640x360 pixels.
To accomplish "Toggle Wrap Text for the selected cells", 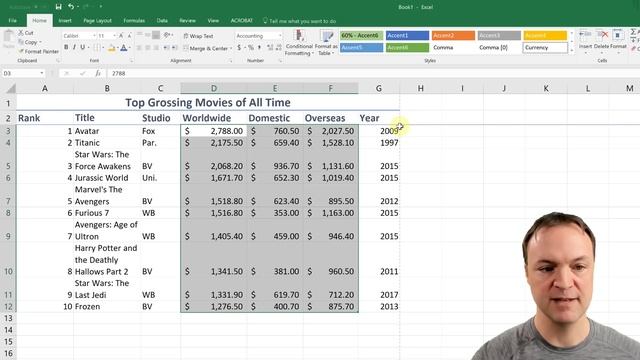I will 198,36.
